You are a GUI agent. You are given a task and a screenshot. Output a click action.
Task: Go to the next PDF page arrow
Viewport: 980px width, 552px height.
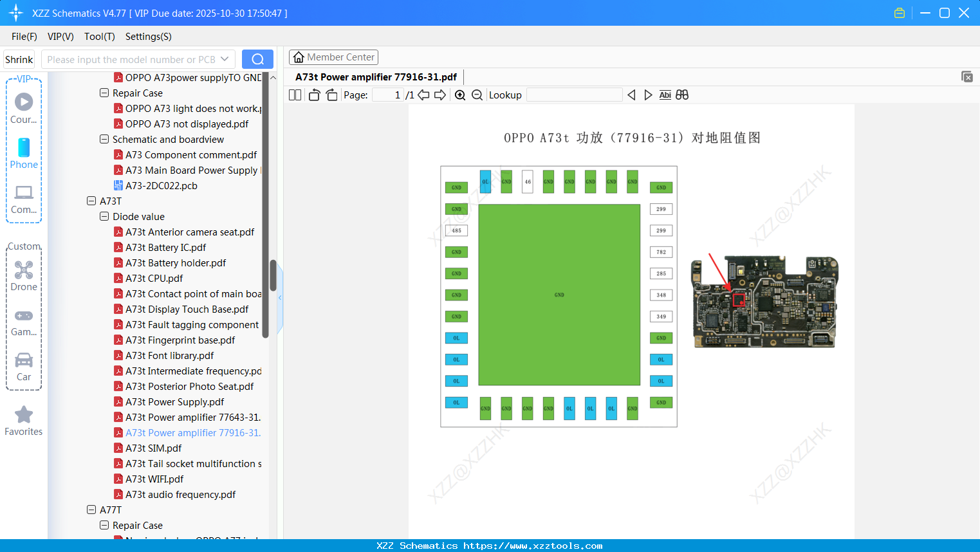pos(440,95)
